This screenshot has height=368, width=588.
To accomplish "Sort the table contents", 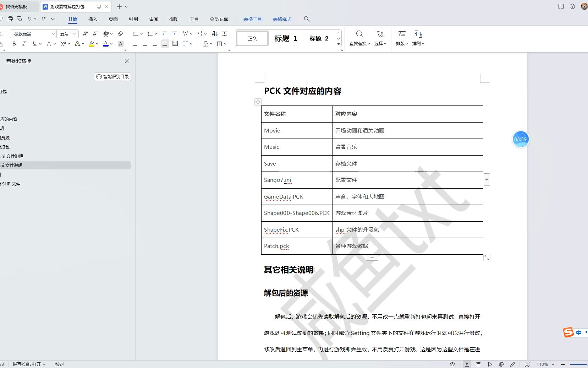I will pos(214,34).
